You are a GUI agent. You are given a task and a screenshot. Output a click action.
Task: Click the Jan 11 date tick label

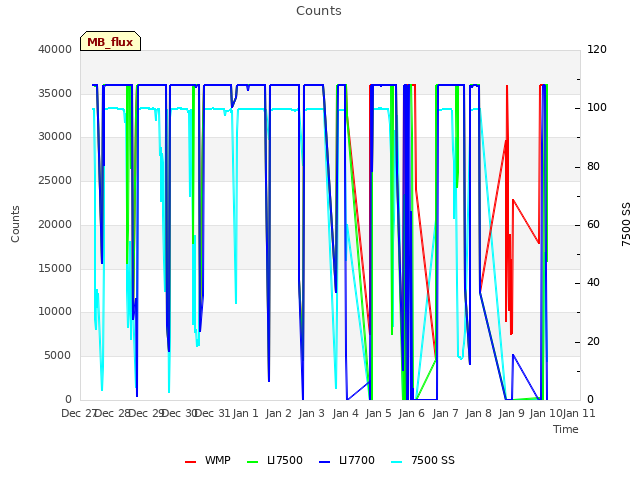coord(579,413)
